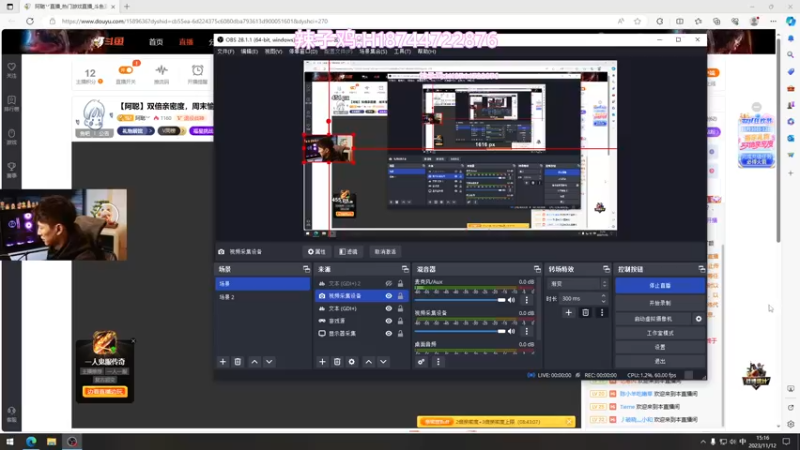The height and width of the screenshot is (450, 800).
Task: Open File Explorer from the taskbar
Action: tap(52, 442)
